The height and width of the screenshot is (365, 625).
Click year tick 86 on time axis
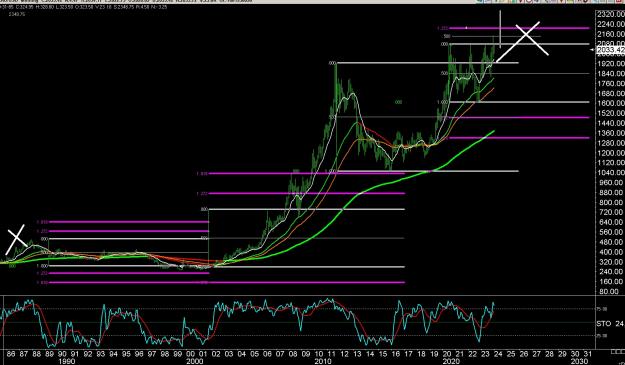[10, 353]
